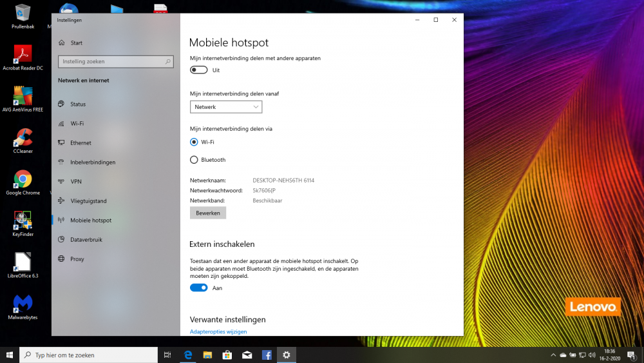This screenshot has height=363, width=644.
Task: Select the Wi-Fi sharing radio button
Action: [x=194, y=142]
